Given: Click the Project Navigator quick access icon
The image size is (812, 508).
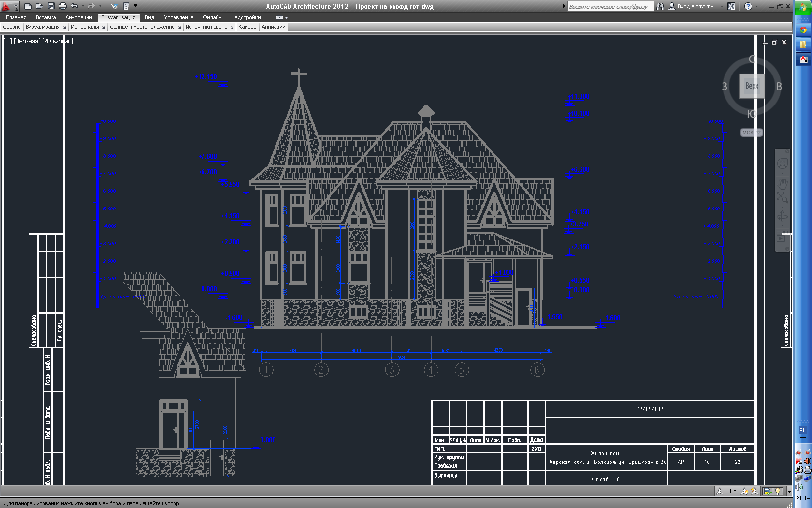Looking at the screenshot, I should 126,6.
